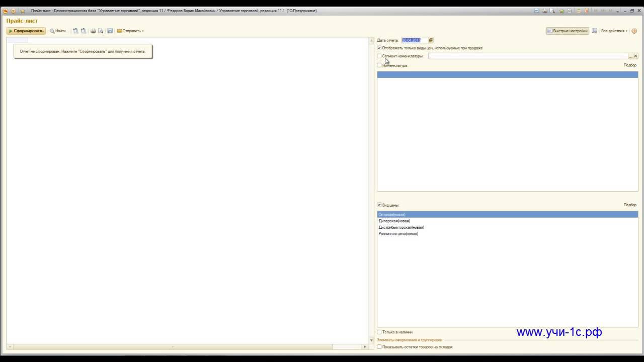Open the calendar picker next to the report date
The image size is (644, 362).
pyautogui.click(x=431, y=40)
